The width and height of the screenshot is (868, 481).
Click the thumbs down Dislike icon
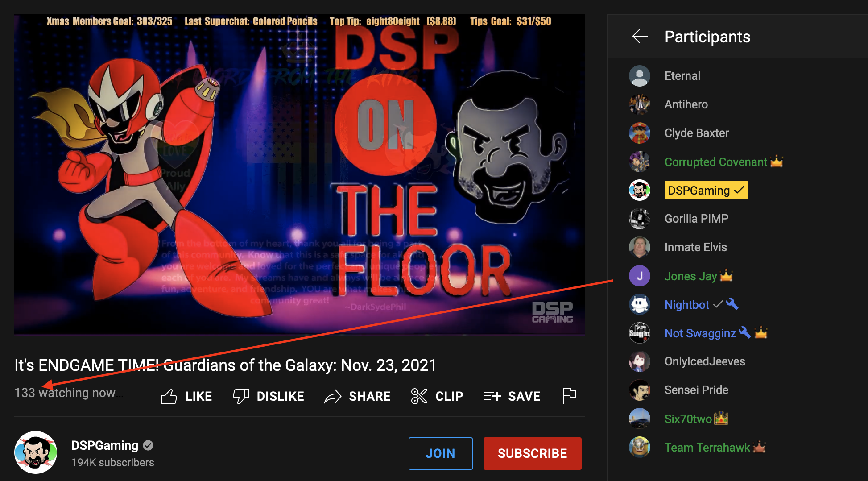(240, 396)
